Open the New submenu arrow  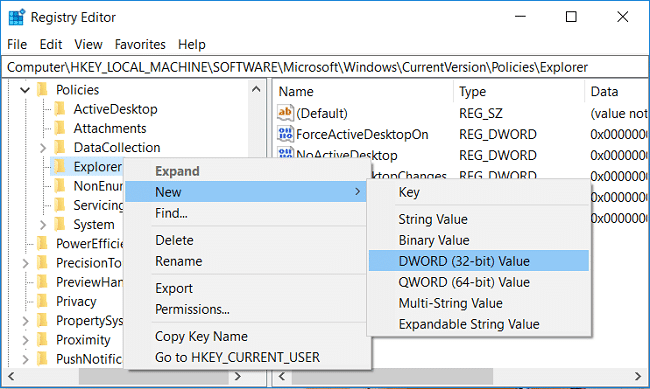[357, 192]
